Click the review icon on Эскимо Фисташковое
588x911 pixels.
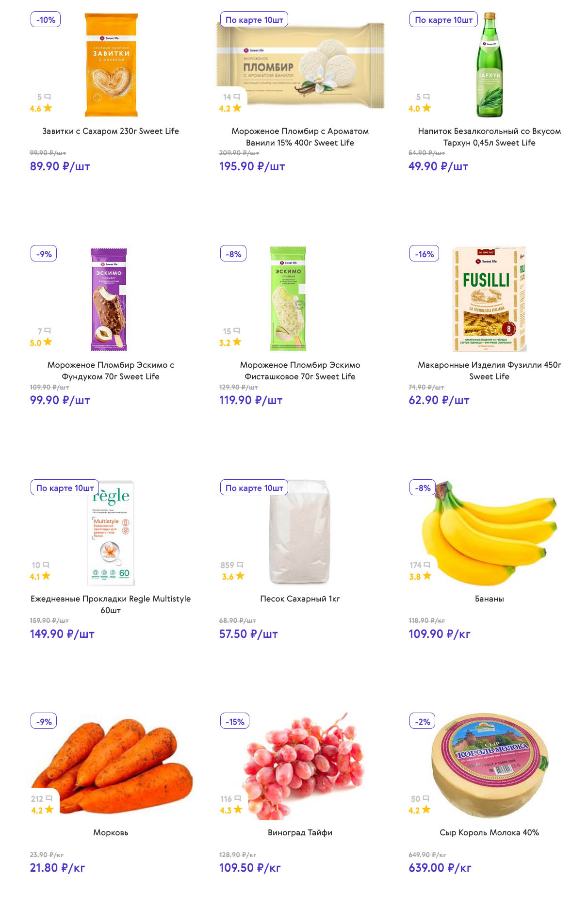(237, 331)
